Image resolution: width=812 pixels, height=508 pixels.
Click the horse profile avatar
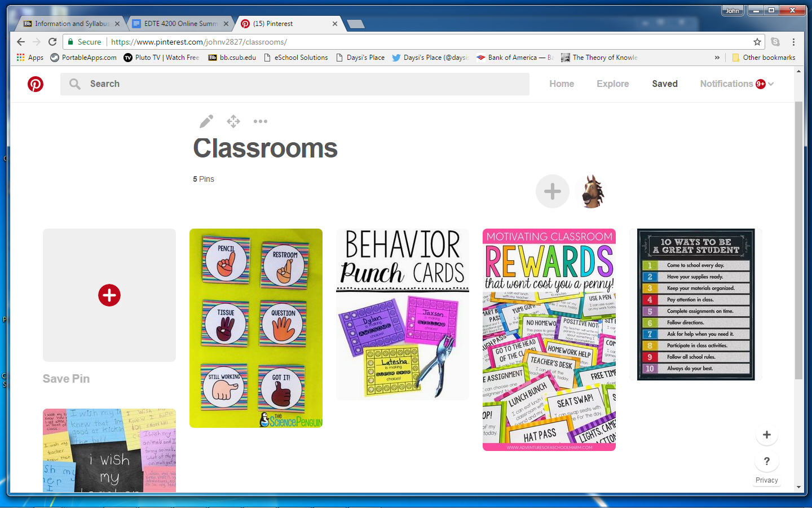(592, 191)
